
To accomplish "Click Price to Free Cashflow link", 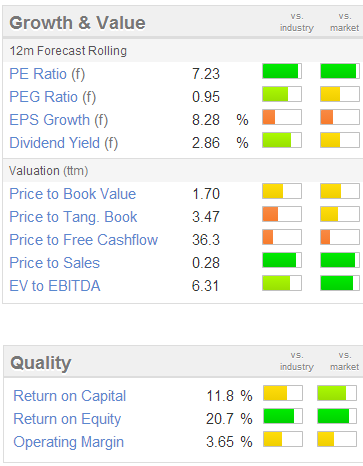I will coord(83,240).
